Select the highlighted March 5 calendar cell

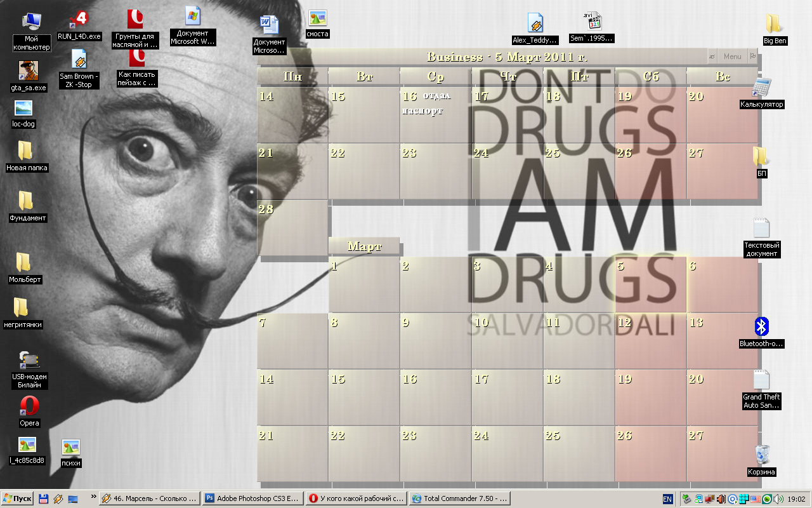[650, 284]
